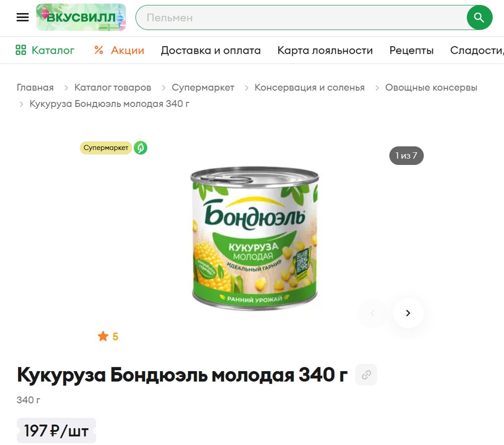The height and width of the screenshot is (445, 504).
Task: Copy product link via chain icon
Action: 366,375
